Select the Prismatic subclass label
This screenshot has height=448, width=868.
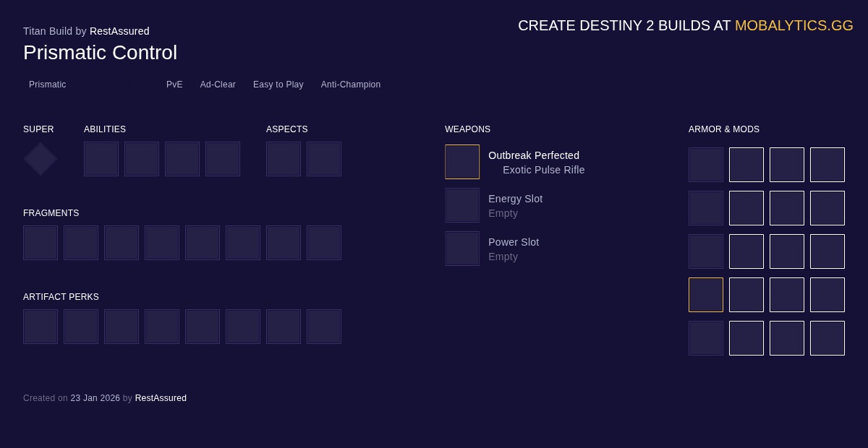[x=47, y=85]
